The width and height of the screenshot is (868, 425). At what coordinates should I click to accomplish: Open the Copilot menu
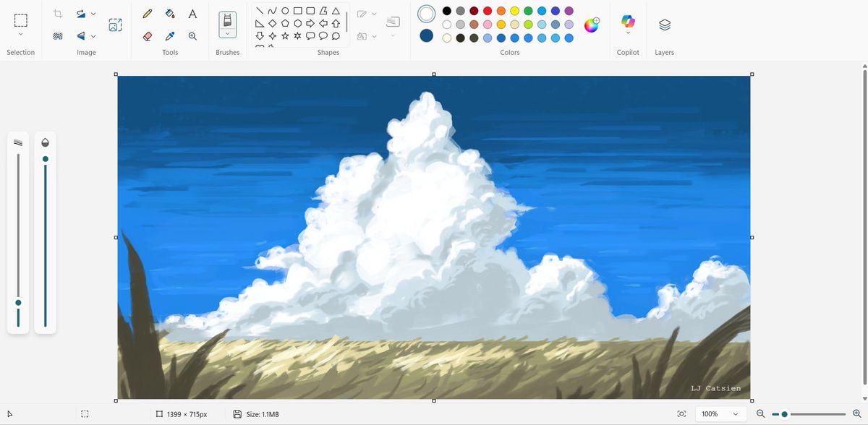click(x=628, y=23)
